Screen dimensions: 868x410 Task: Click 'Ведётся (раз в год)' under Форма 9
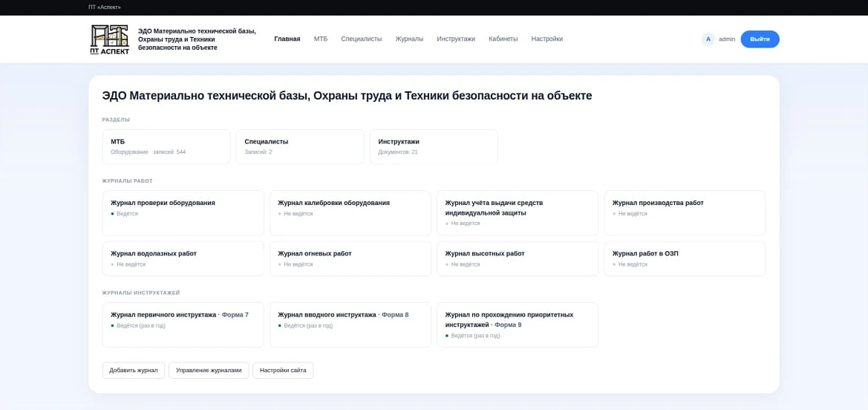click(475, 336)
